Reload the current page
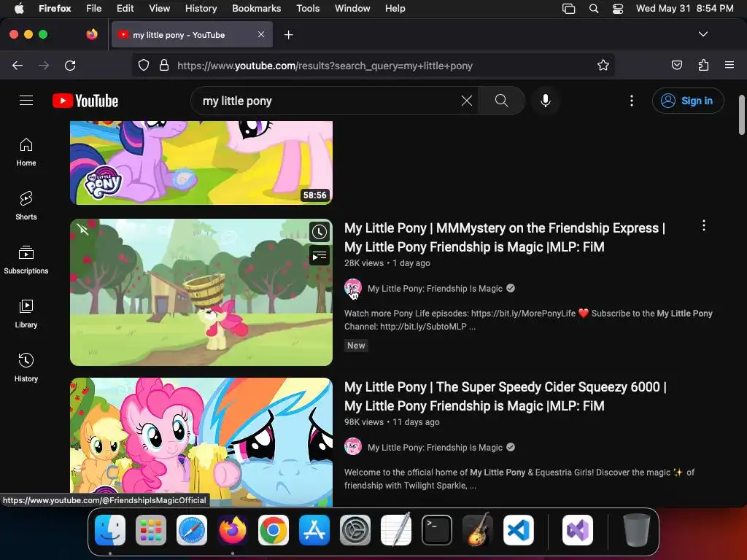The image size is (747, 560). [70, 66]
